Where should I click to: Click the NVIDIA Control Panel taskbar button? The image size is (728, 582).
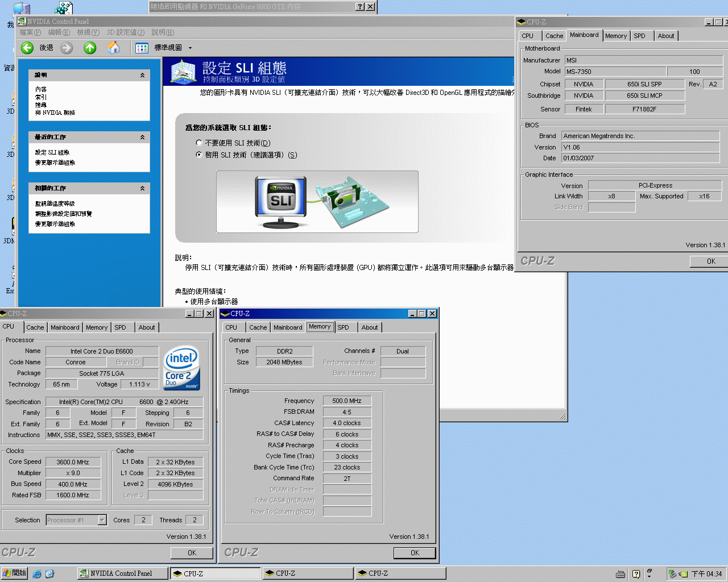(x=122, y=573)
